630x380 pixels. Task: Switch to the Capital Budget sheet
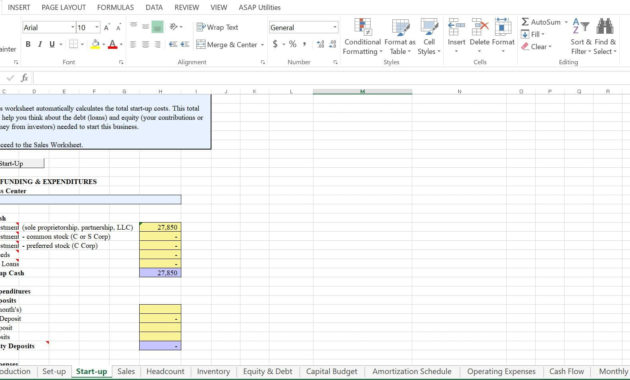click(x=331, y=371)
